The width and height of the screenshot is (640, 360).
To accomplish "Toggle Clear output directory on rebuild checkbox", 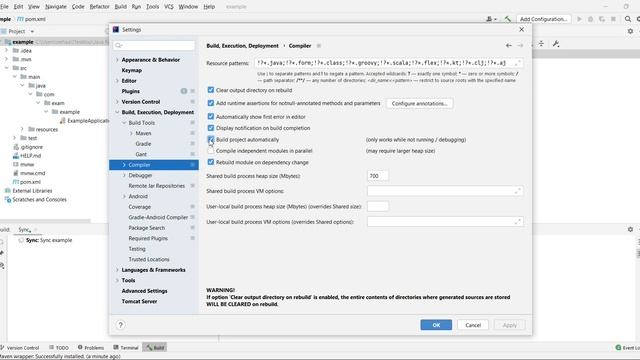I will point(211,90).
